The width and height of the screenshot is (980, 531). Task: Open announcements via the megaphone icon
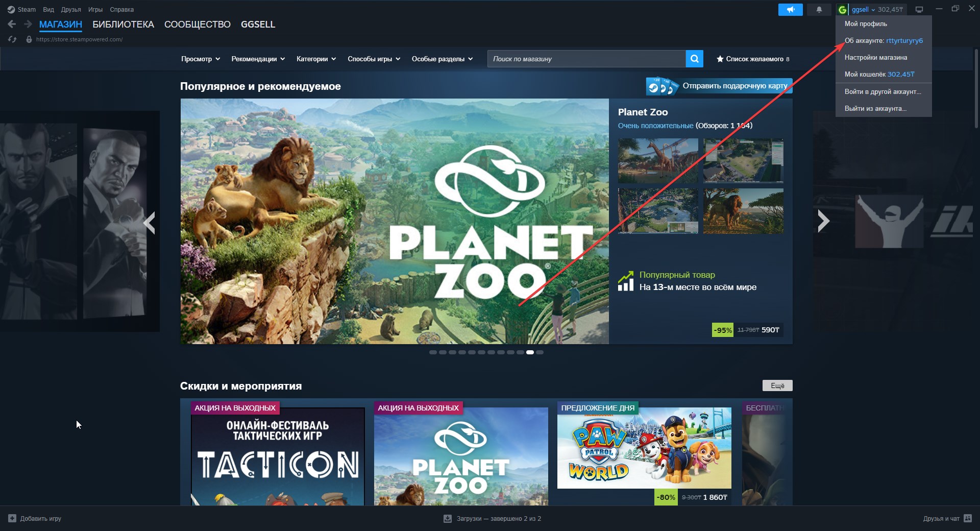[x=790, y=10]
